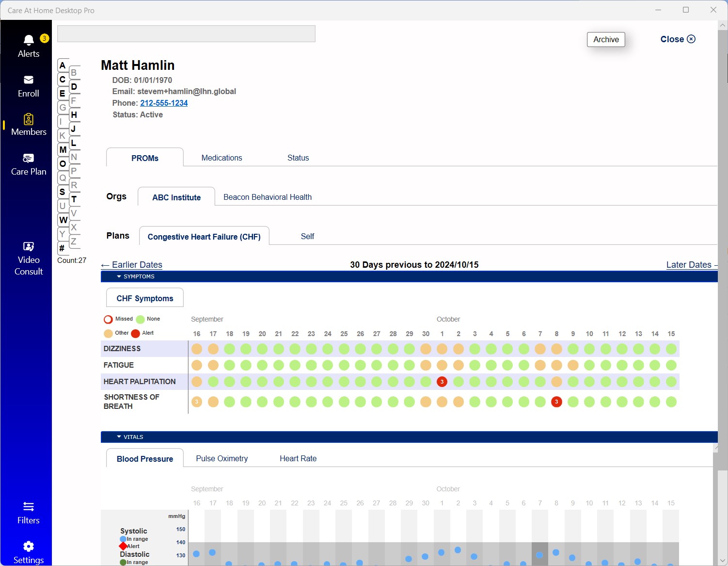Viewport: 728px width, 566px height.
Task: Click the Archive button
Action: pos(605,39)
